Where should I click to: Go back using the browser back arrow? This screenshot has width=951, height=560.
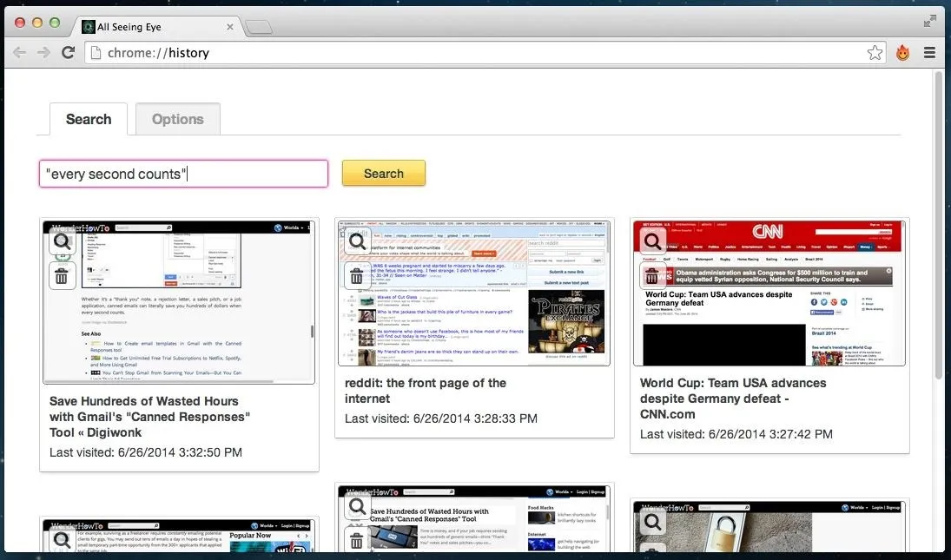19,53
